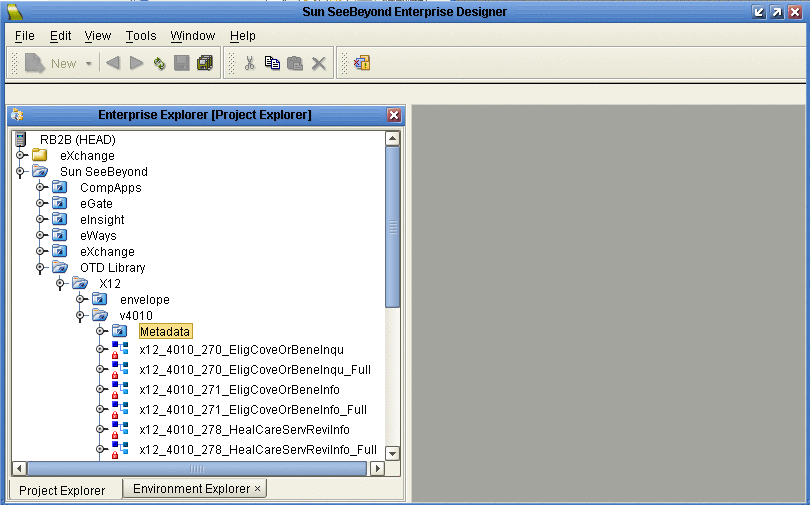
Task: Click the RB2B repository server icon
Action: tap(20, 139)
